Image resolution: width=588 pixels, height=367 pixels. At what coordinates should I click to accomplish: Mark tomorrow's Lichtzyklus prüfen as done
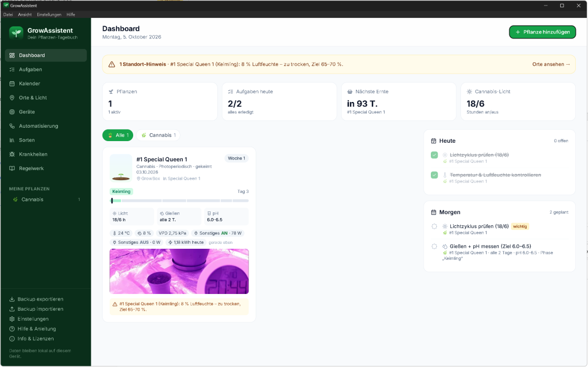(x=434, y=226)
